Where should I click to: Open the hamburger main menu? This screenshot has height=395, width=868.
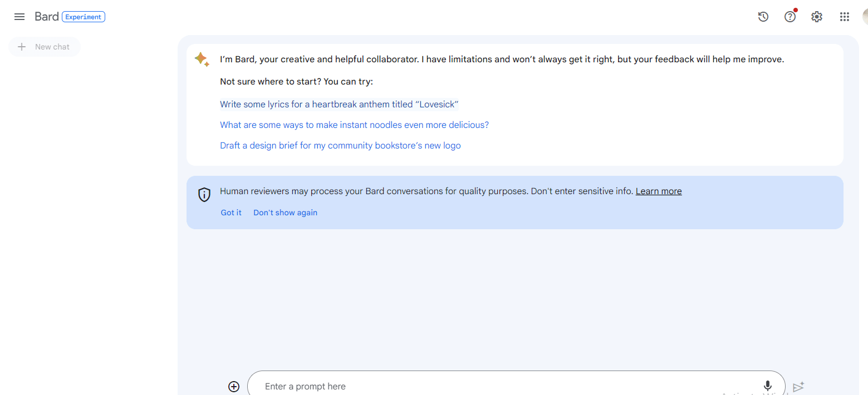pos(19,17)
